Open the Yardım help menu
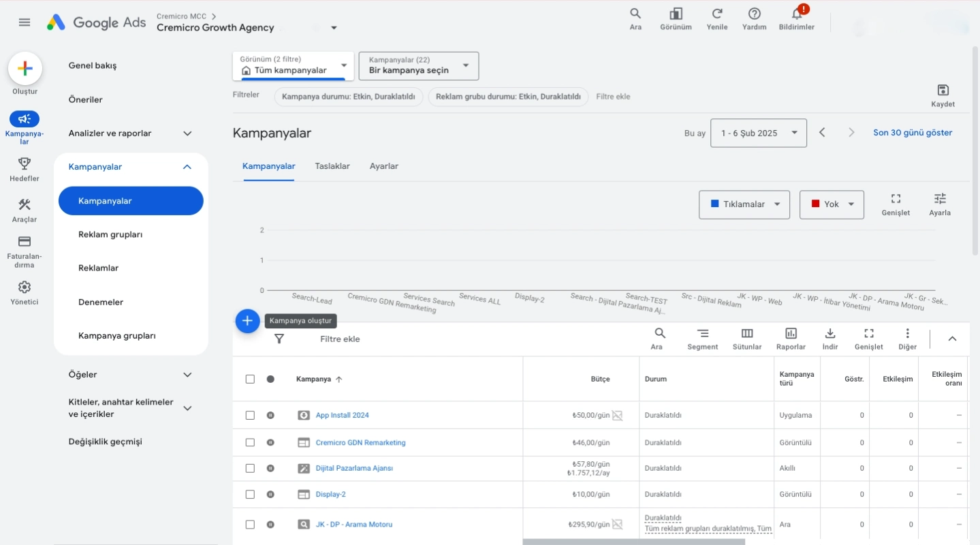 [x=754, y=18]
